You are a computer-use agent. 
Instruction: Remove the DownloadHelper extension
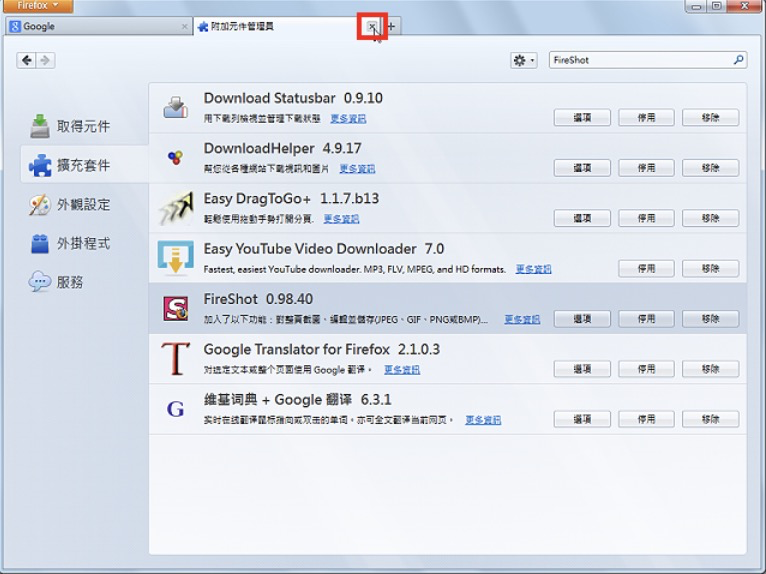tap(711, 168)
